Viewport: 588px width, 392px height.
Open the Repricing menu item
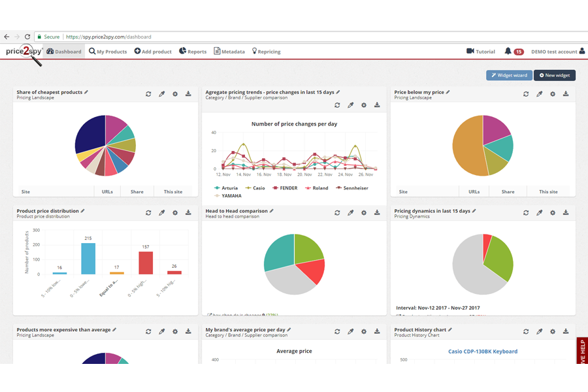coord(266,52)
